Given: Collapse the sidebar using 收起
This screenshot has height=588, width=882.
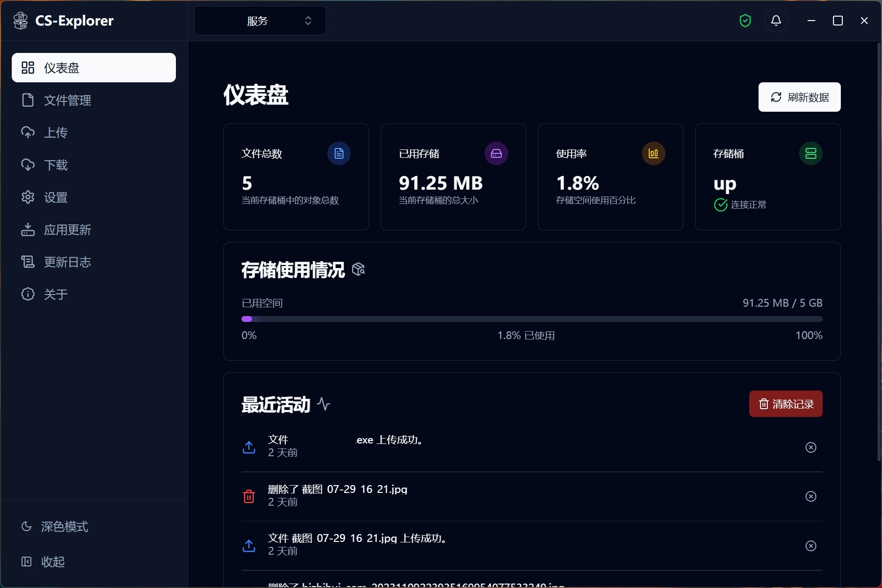Looking at the screenshot, I should [51, 562].
